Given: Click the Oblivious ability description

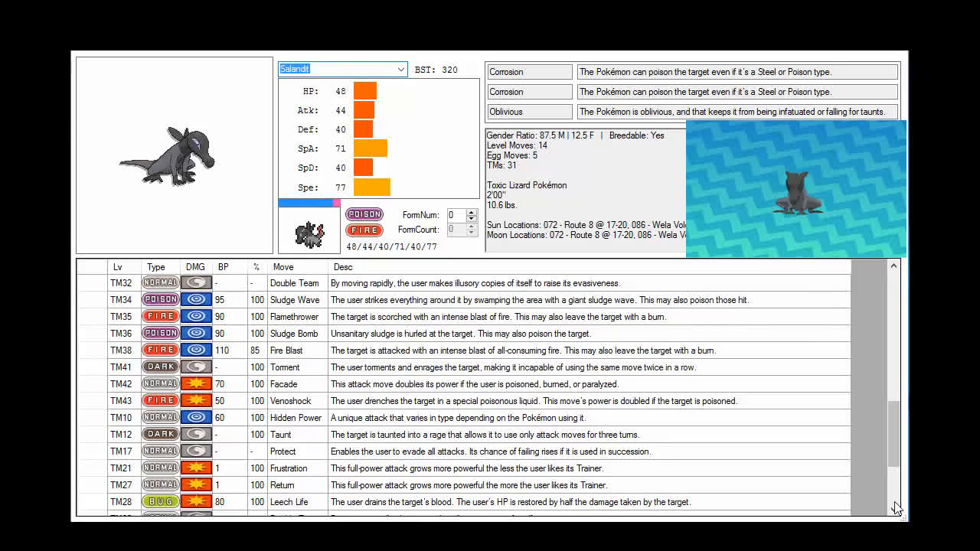Looking at the screenshot, I should point(737,112).
